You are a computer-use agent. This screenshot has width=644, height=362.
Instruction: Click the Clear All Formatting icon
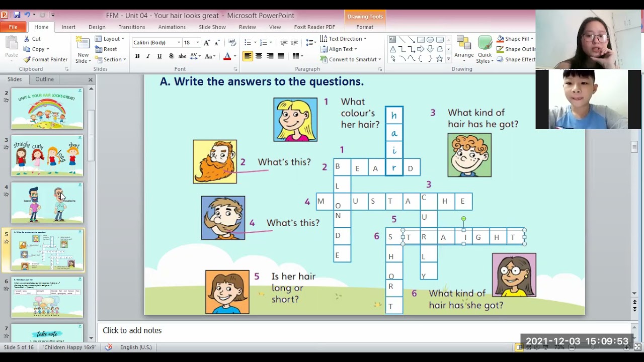pos(232,43)
